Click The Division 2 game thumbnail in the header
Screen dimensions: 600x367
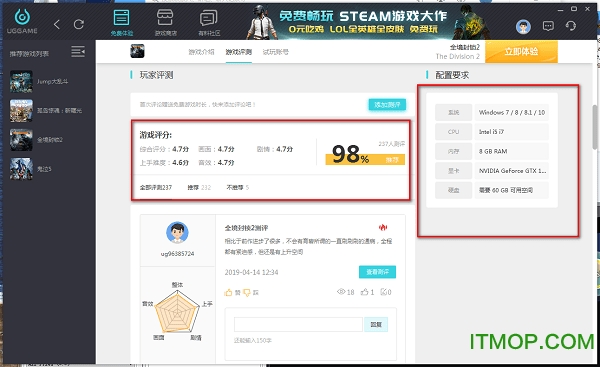pyautogui.click(x=137, y=51)
